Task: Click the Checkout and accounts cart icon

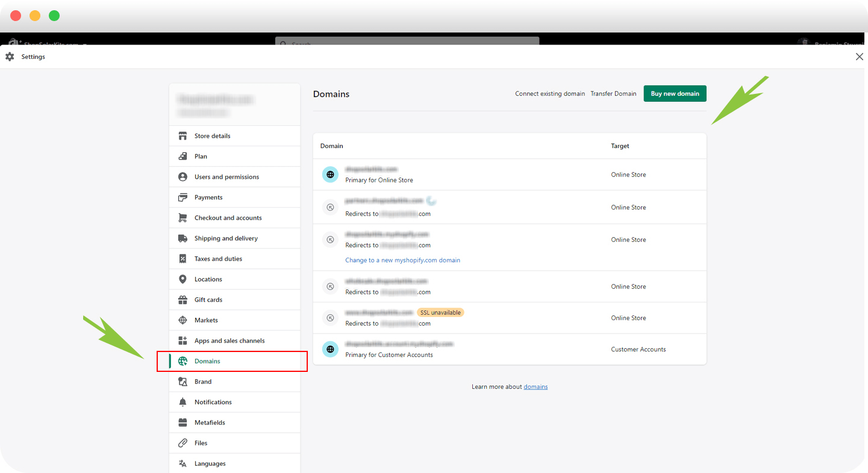Action: coord(183,218)
